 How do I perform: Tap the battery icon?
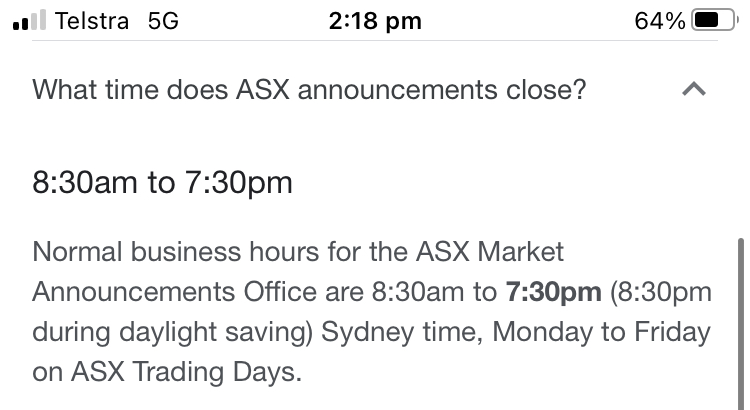pos(715,21)
